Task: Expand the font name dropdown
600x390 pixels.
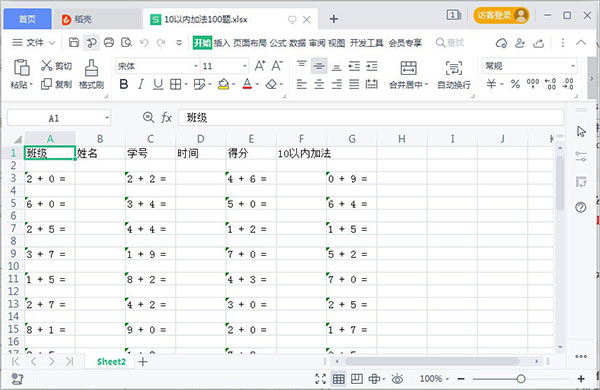Action: [x=196, y=66]
